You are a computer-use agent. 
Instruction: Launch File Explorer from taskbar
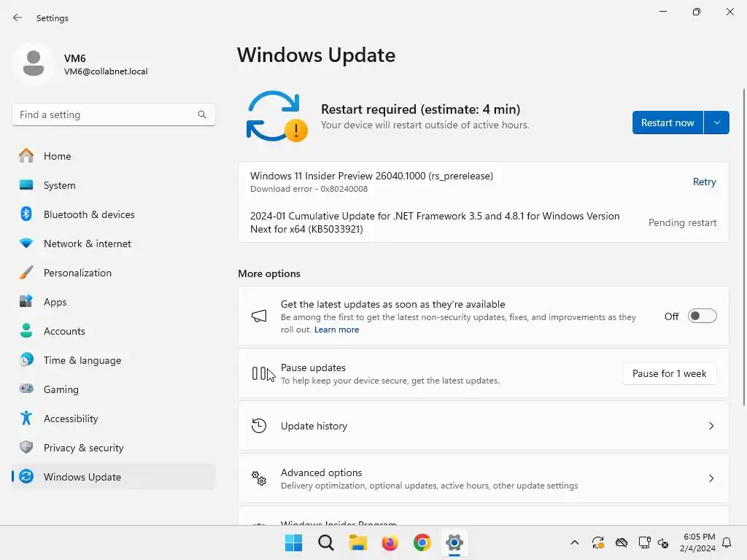click(357, 542)
